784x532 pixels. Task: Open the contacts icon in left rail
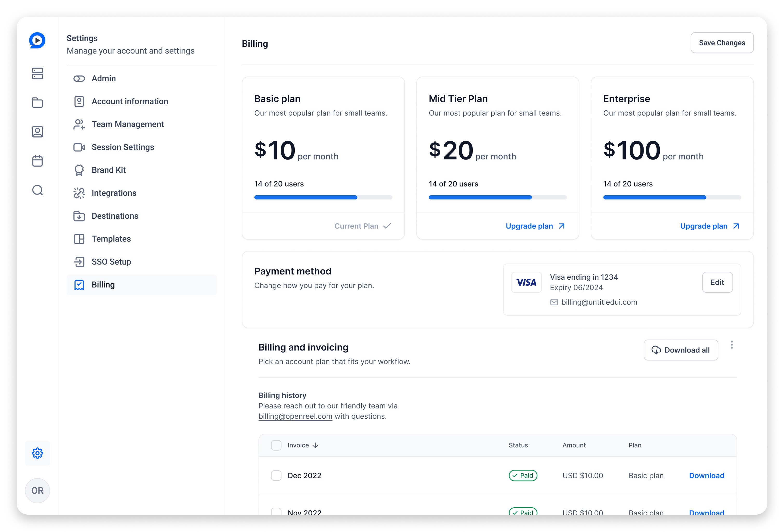[37, 132]
